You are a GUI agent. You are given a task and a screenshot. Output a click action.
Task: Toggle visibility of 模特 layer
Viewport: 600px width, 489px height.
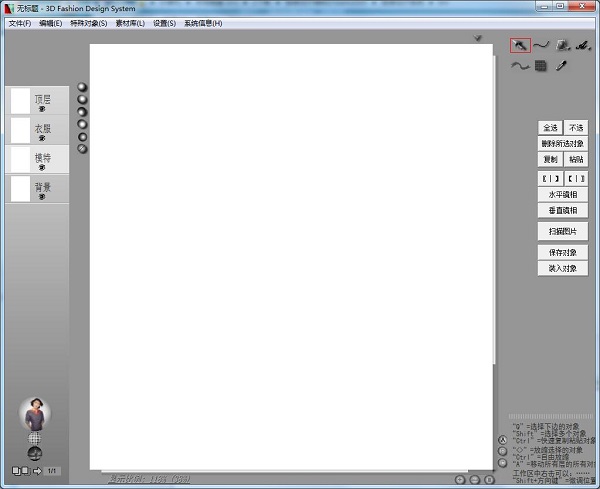click(x=42, y=168)
